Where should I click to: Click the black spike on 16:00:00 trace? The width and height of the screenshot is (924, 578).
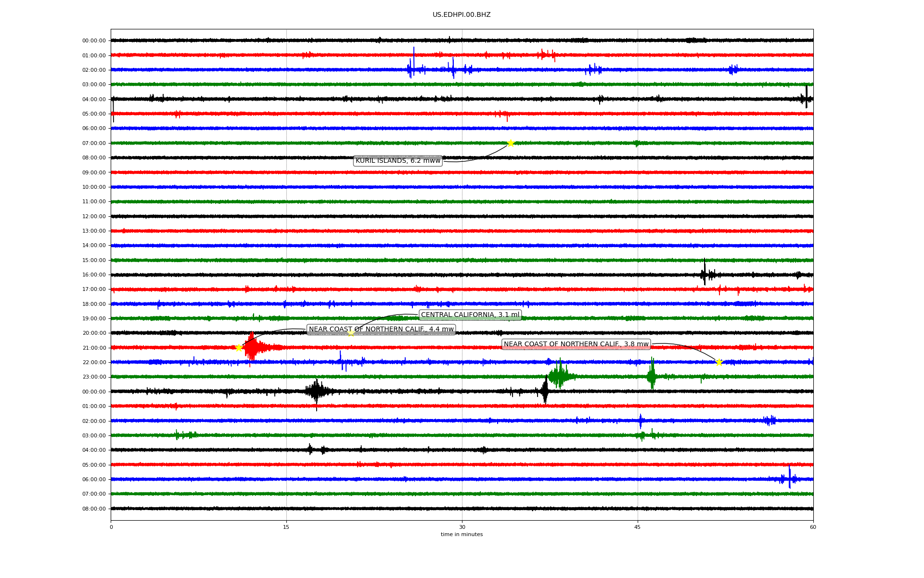click(705, 274)
